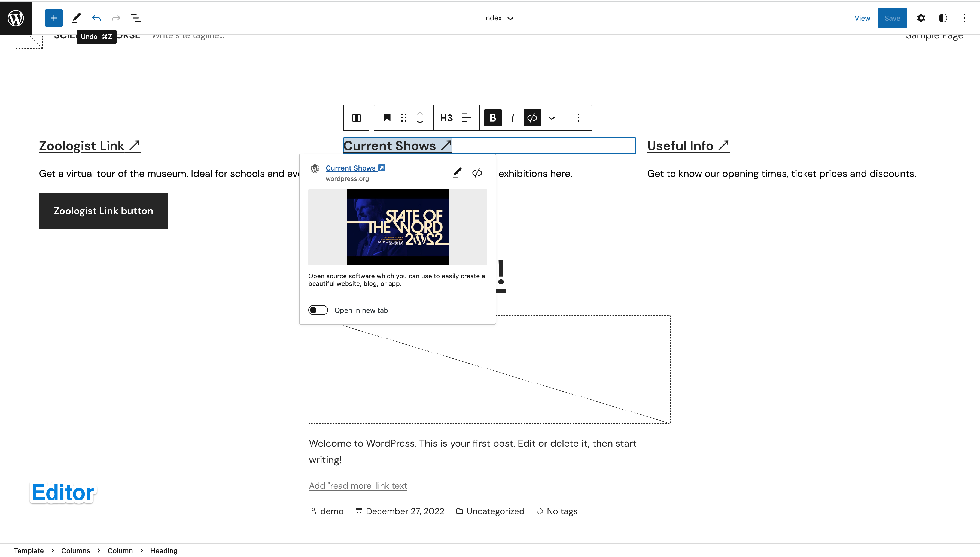Toggle the Open in new tab switch
The width and height of the screenshot is (980, 557).
318,310
